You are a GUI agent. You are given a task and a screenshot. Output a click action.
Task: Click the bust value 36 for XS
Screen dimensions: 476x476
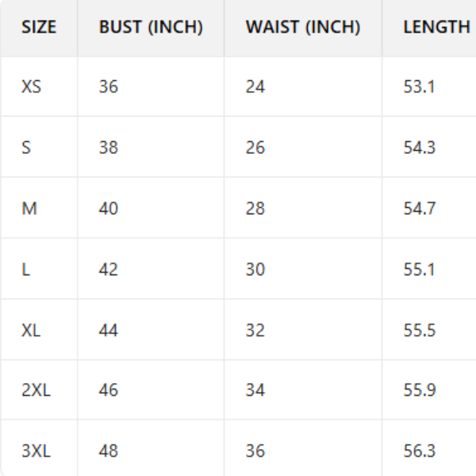point(109,86)
